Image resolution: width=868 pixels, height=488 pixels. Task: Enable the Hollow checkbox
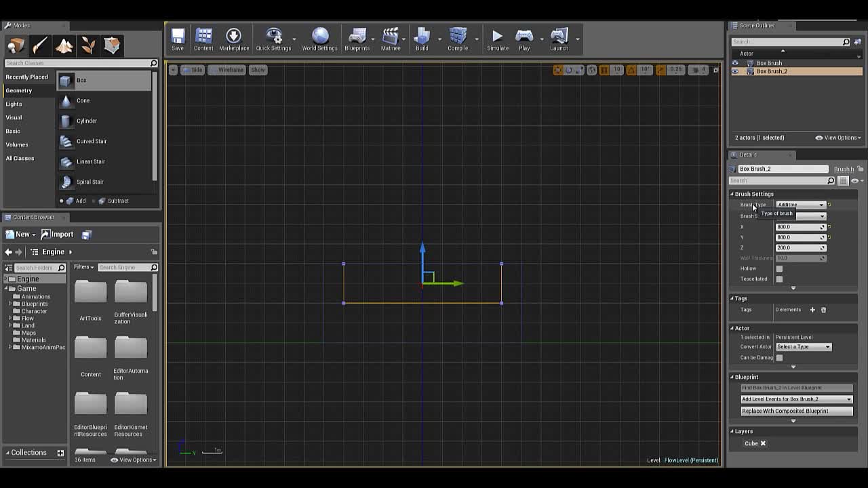point(779,268)
